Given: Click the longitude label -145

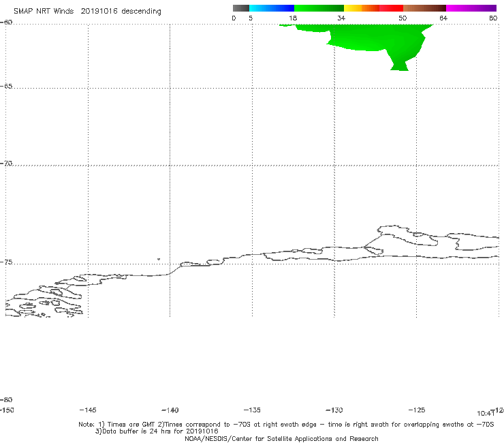Looking at the screenshot, I should tap(88, 410).
